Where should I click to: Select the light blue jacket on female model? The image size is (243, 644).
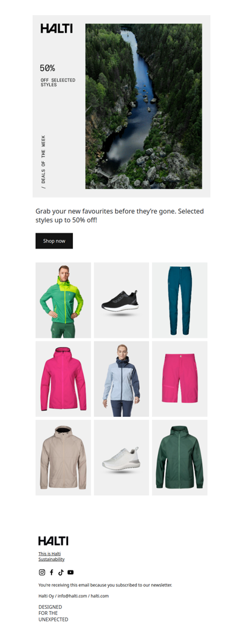click(x=122, y=379)
